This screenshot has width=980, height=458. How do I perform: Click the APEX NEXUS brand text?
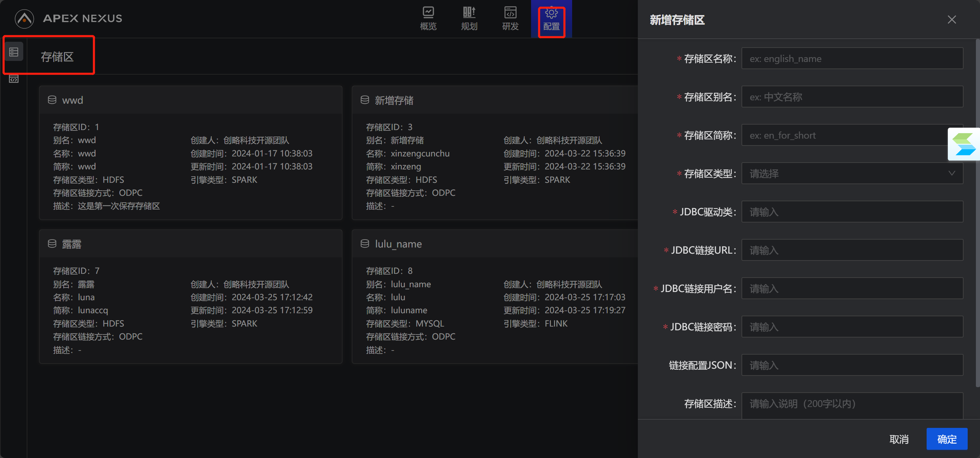(x=82, y=18)
